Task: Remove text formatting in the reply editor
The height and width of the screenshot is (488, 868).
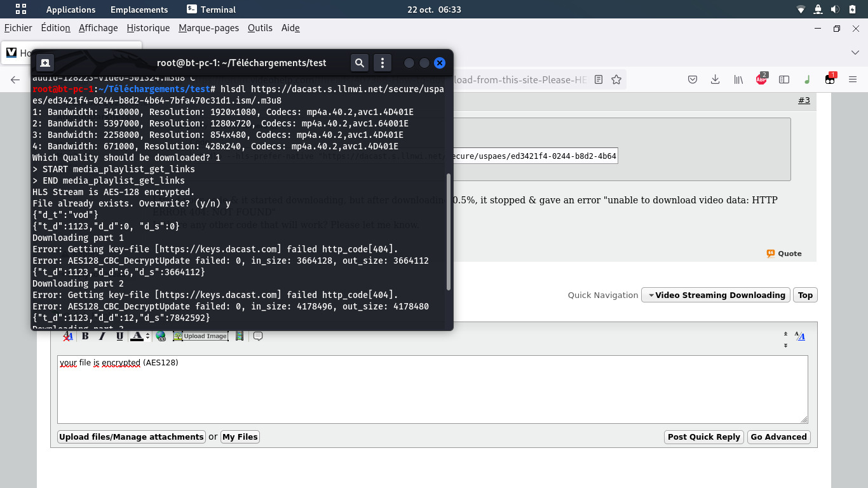Action: tap(67, 336)
